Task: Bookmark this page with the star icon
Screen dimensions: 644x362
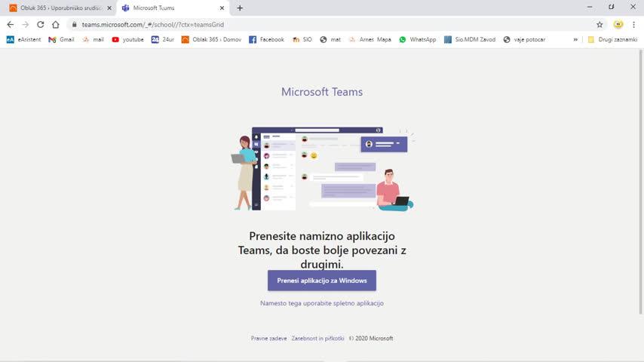Action: [600, 24]
